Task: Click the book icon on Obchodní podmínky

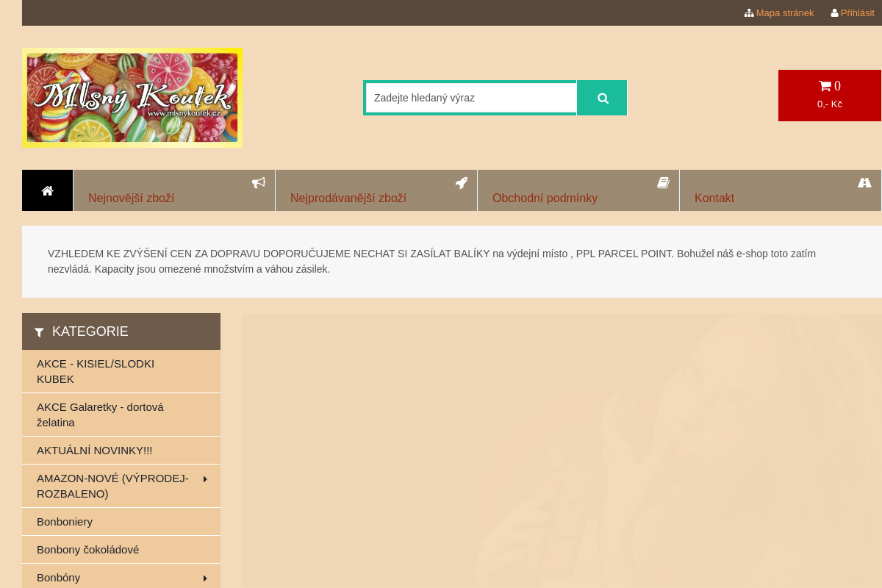Action: [663, 182]
